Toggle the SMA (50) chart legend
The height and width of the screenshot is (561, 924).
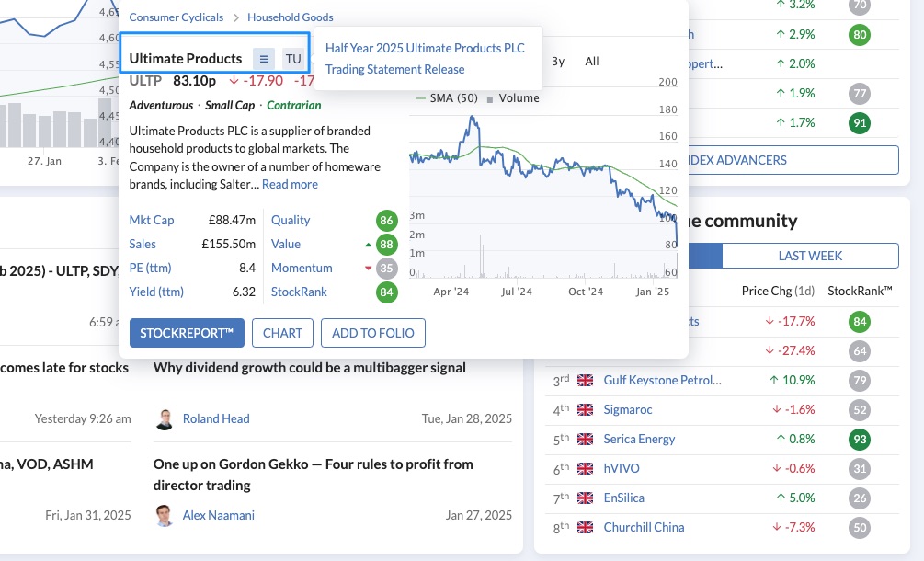click(x=447, y=97)
